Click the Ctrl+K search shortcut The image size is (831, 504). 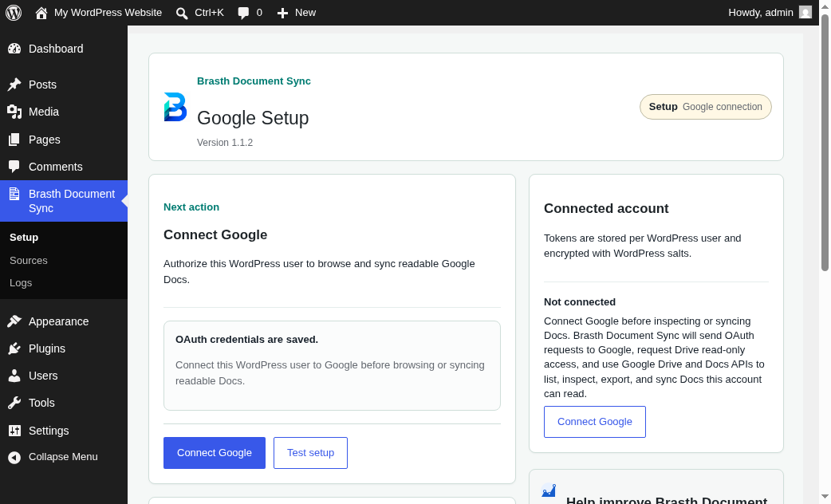click(x=209, y=13)
